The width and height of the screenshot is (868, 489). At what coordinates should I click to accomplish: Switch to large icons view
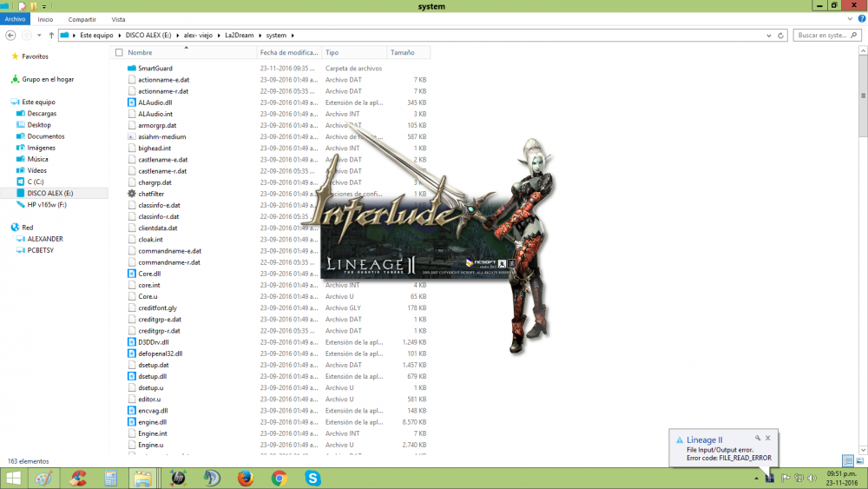[x=859, y=460]
